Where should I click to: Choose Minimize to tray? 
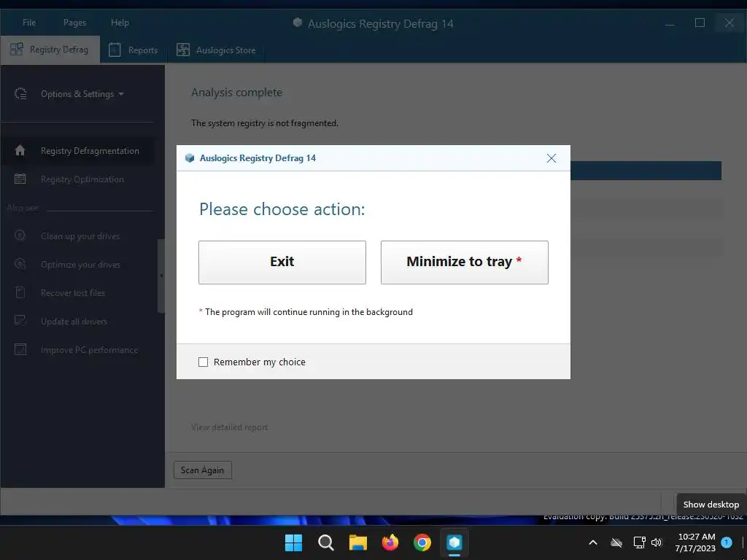click(x=465, y=262)
